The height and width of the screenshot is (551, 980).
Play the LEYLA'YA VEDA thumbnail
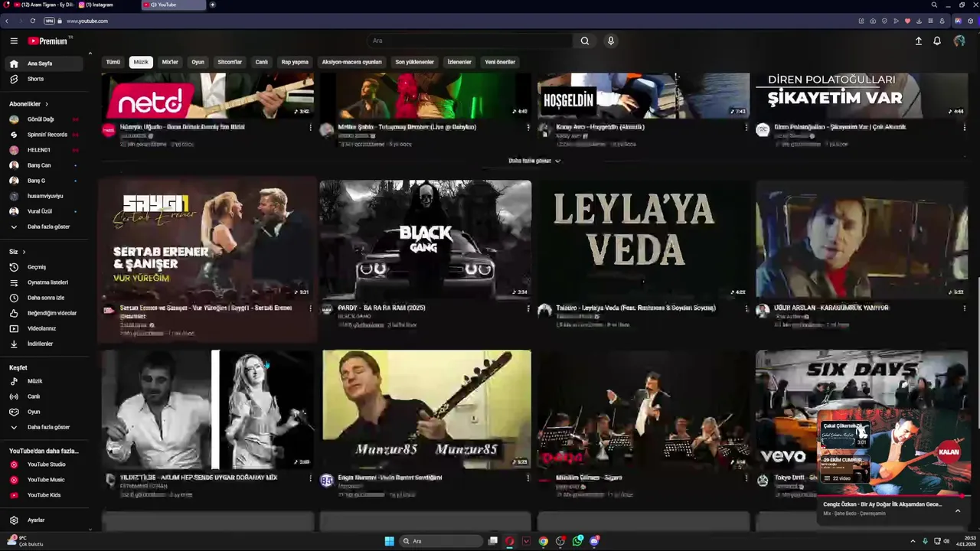643,240
